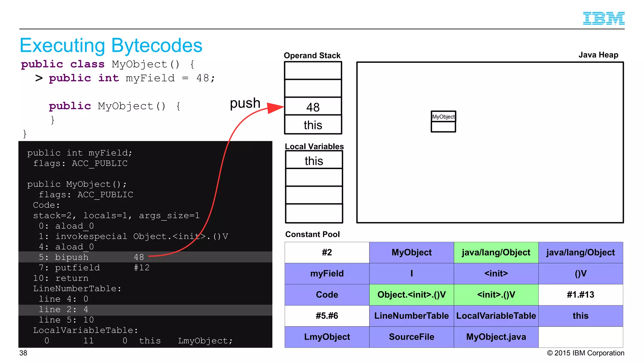Select the '48' operand stack cell
This screenshot has height=362, width=644.
coord(313,106)
